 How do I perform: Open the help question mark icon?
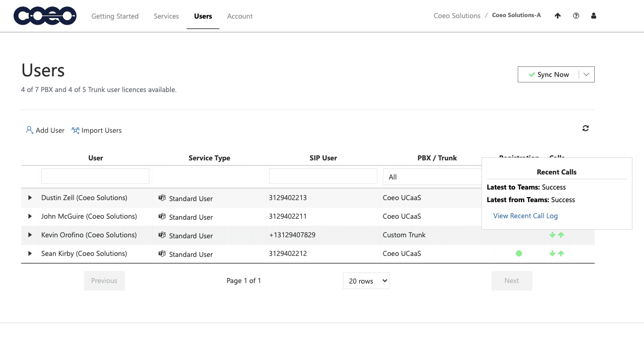(x=576, y=16)
